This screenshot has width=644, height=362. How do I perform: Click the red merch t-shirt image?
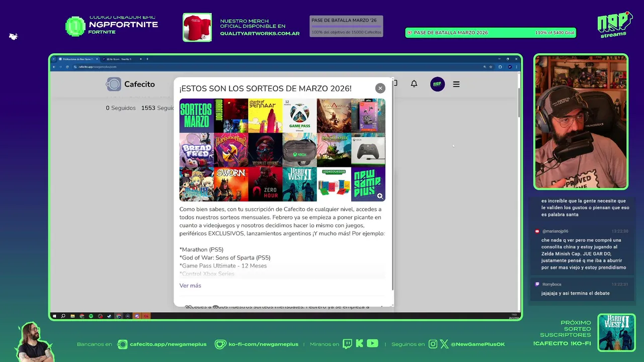[x=197, y=27]
